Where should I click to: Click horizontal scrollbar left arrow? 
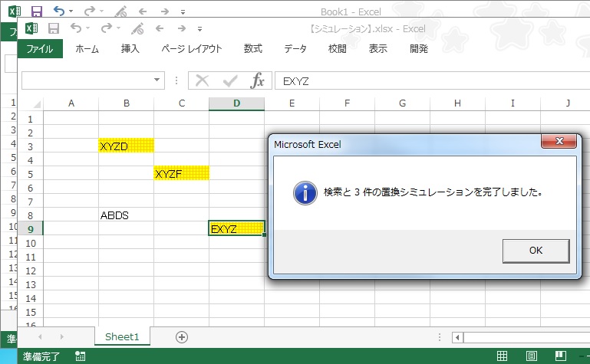458,337
